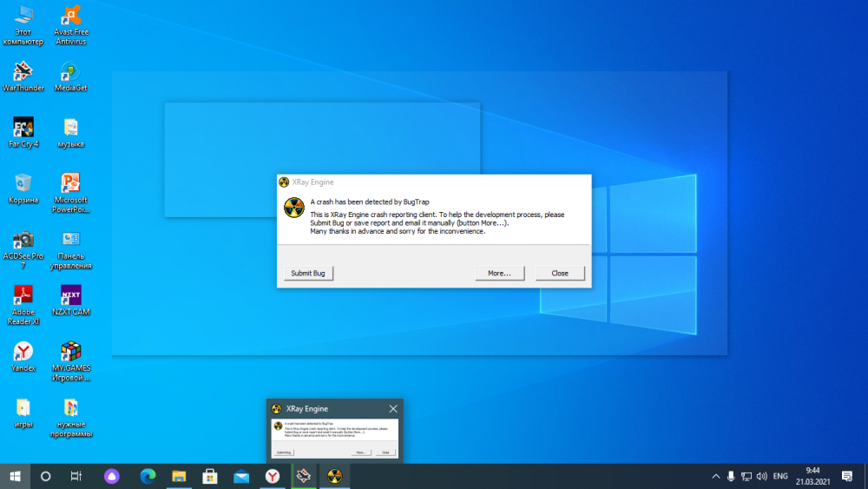Open the Windows Start menu
Image resolution: width=868 pixels, height=489 pixels.
pyautogui.click(x=15, y=476)
